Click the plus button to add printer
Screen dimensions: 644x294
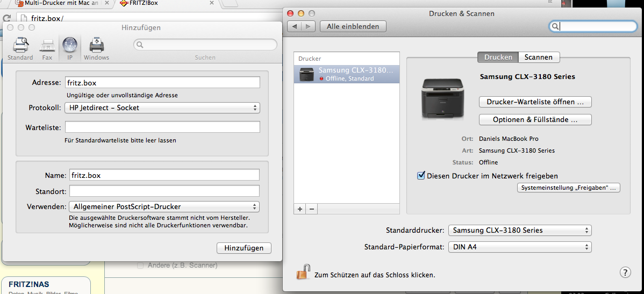pos(300,209)
